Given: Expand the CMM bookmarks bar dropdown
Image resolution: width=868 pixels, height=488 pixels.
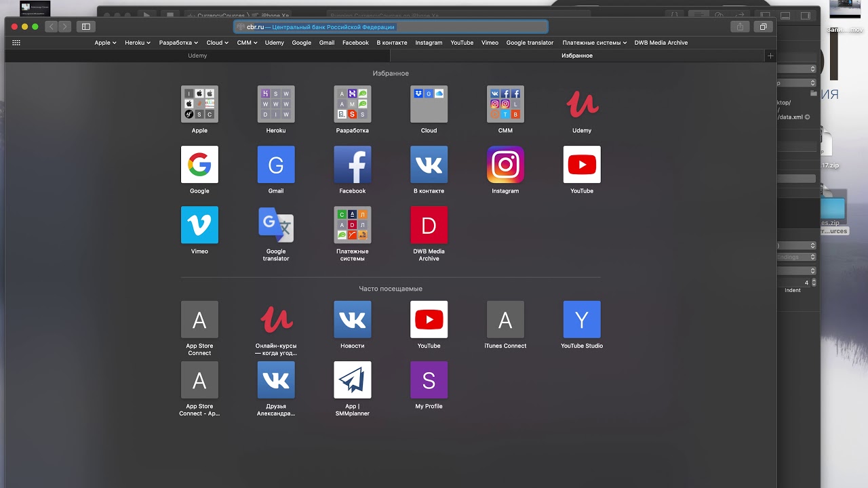Looking at the screenshot, I should click(x=247, y=43).
